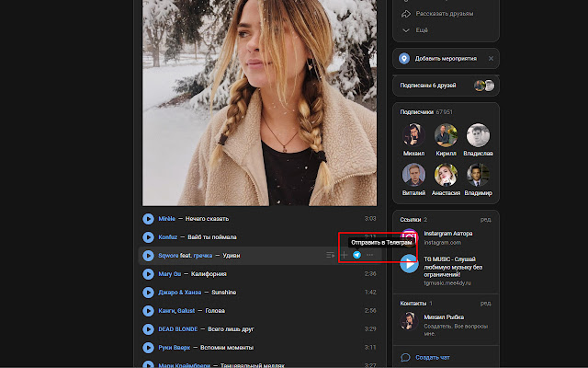
Task: Click the TG MUSIC play icon
Action: (x=409, y=264)
